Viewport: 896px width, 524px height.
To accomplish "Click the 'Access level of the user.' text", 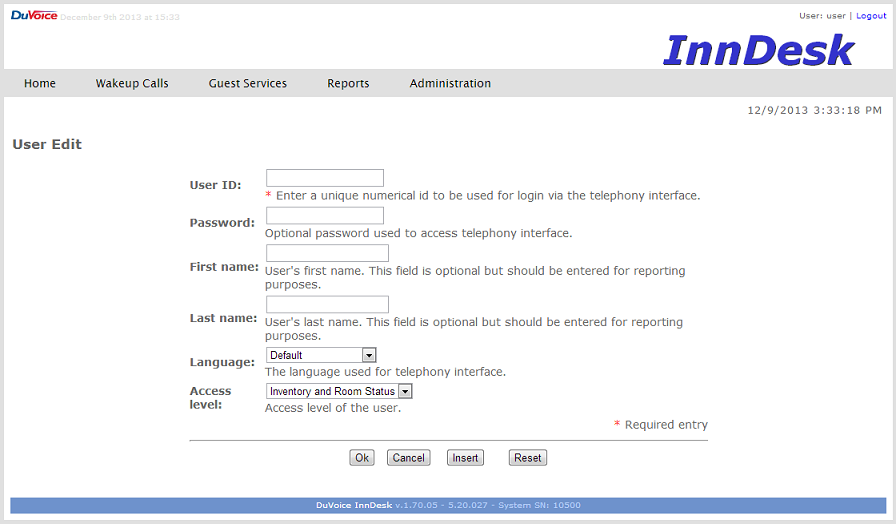I will [x=333, y=408].
